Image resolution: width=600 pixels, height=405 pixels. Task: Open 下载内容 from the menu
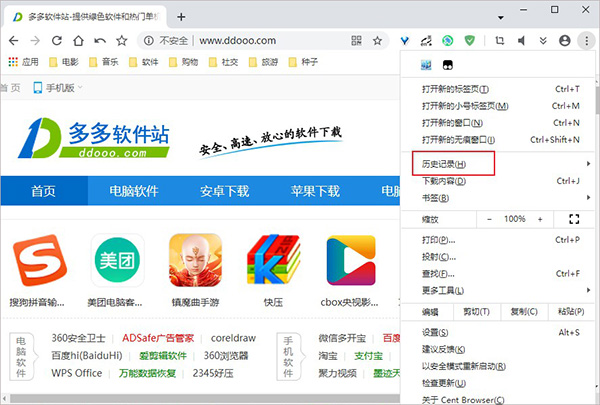[x=497, y=181]
